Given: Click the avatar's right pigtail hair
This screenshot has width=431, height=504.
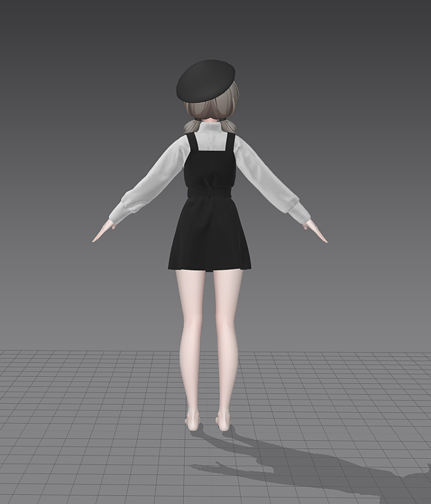Looking at the screenshot, I should click(x=230, y=127).
